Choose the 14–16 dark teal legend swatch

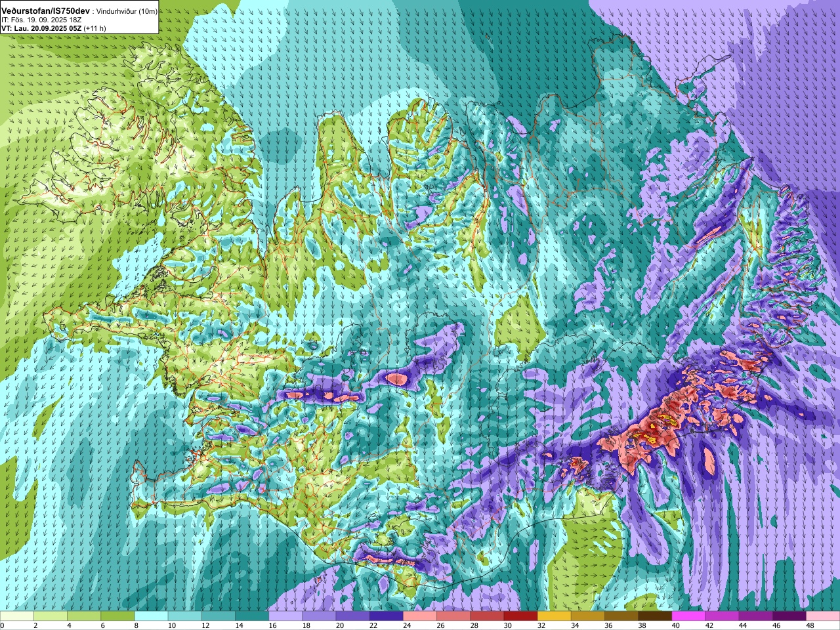click(x=252, y=616)
